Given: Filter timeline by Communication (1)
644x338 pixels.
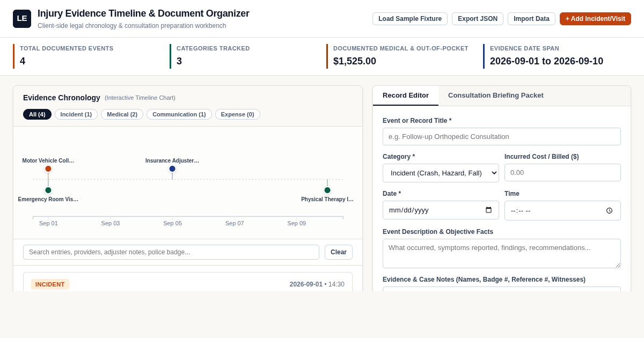Looking at the screenshot, I should click(x=179, y=114).
